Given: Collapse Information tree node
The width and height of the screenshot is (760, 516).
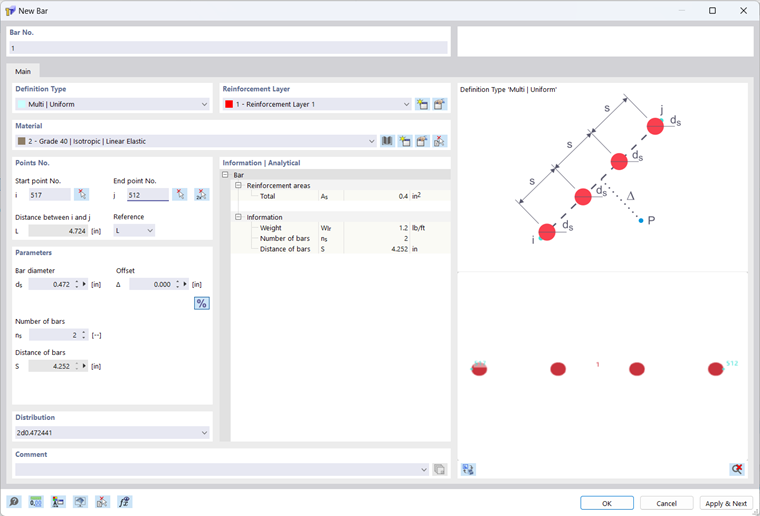Looking at the screenshot, I should pyautogui.click(x=238, y=217).
